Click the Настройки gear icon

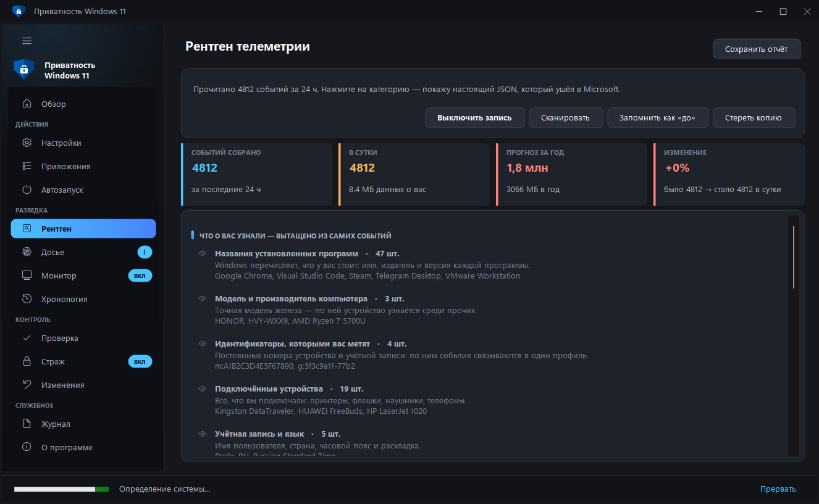coord(27,143)
